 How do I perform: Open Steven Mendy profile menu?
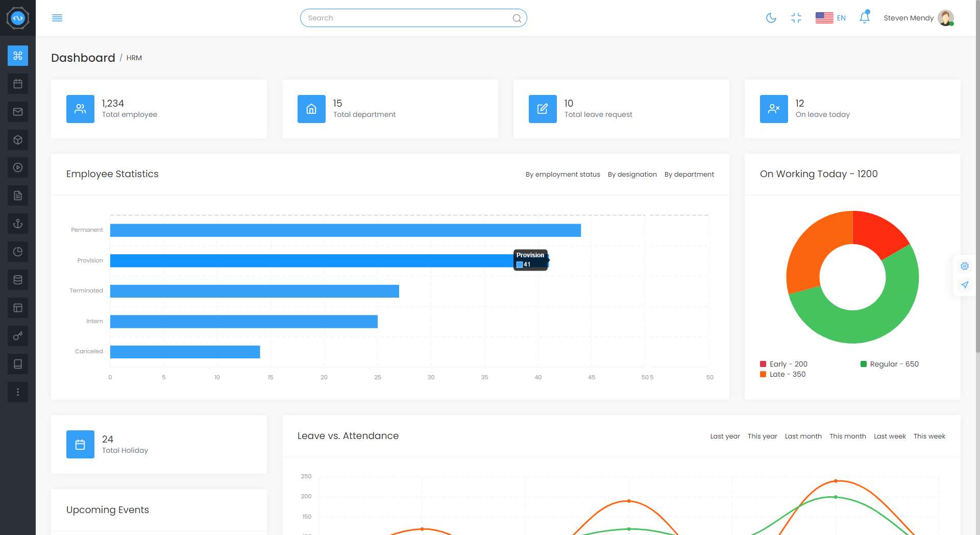click(x=918, y=18)
